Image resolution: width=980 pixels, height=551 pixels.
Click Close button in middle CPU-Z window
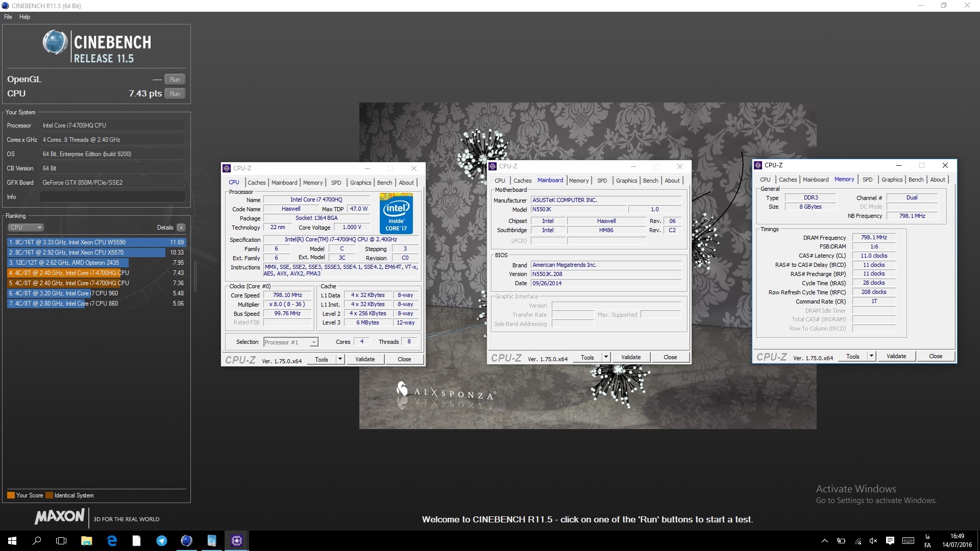tap(670, 357)
